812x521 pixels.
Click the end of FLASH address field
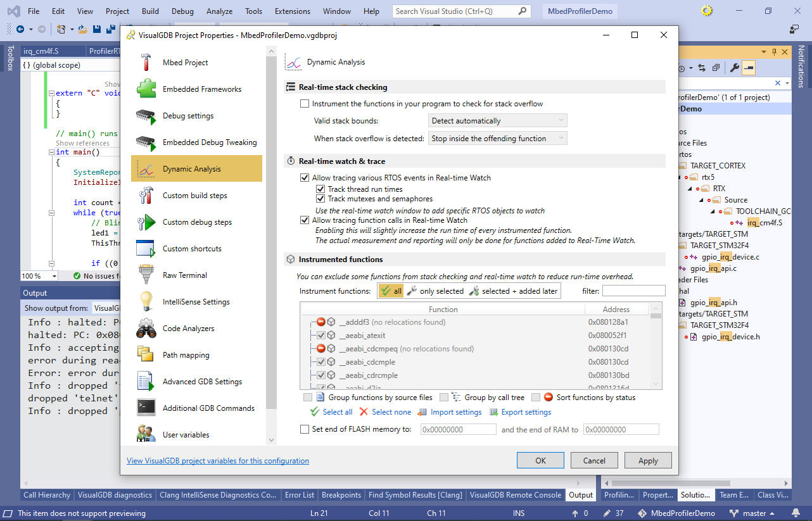458,429
